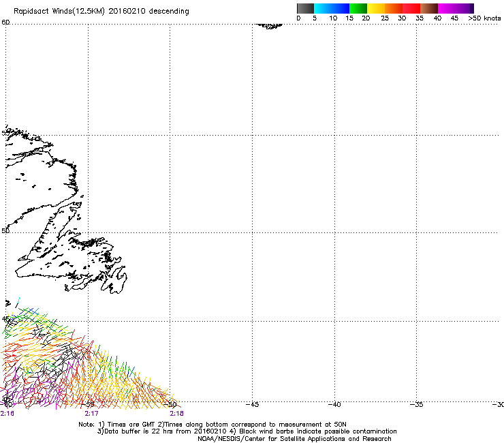Click the green 15-20 knots legend swatch
The width and height of the screenshot is (504, 443).
[358, 8]
